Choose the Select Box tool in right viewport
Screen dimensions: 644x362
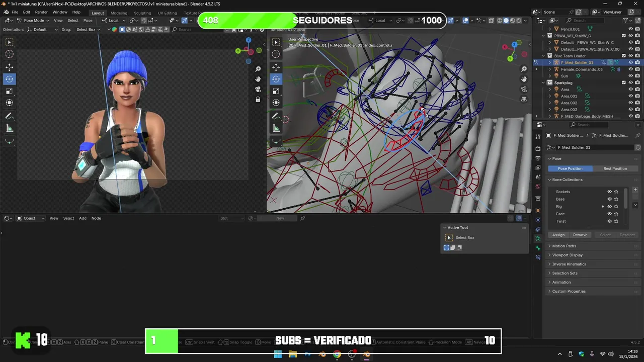click(x=276, y=42)
